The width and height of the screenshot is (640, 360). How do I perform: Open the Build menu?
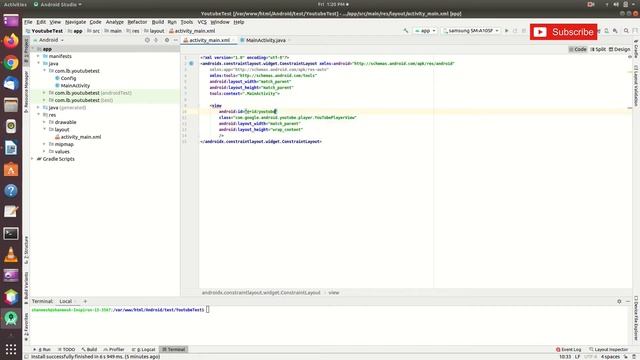click(x=158, y=22)
